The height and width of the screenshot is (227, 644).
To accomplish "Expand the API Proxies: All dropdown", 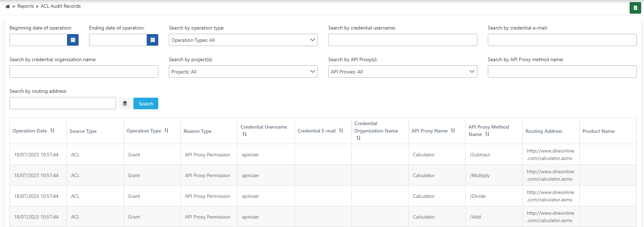I will 402,72.
